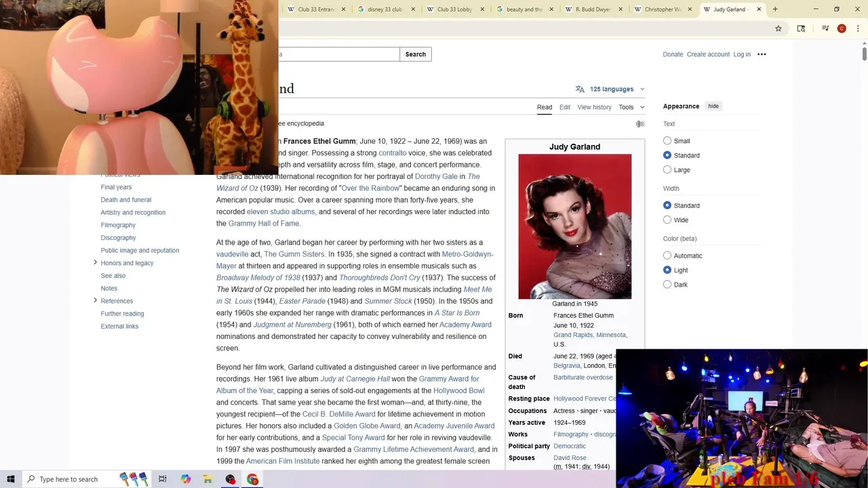Select Standard text size
This screenshot has width=868, height=488.
point(667,155)
